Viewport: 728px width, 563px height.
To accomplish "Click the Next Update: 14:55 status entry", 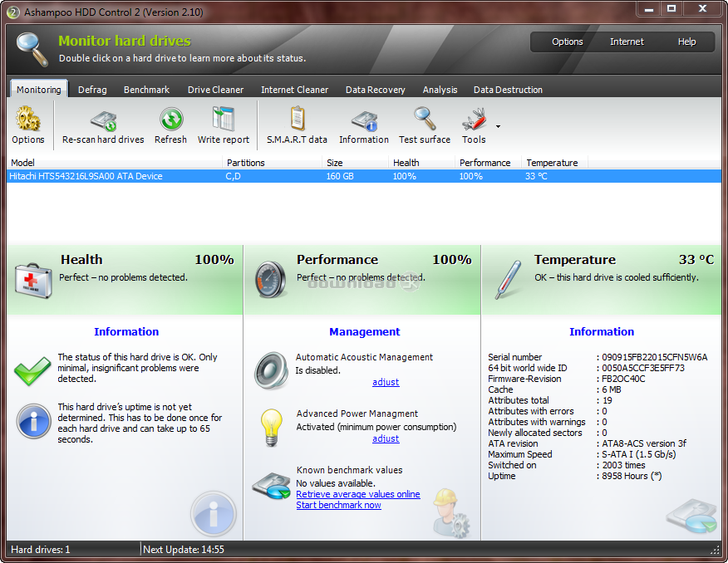I will click(184, 550).
